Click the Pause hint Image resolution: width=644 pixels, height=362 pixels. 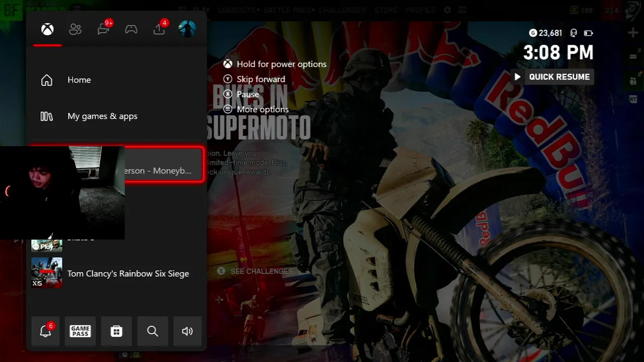coord(248,94)
